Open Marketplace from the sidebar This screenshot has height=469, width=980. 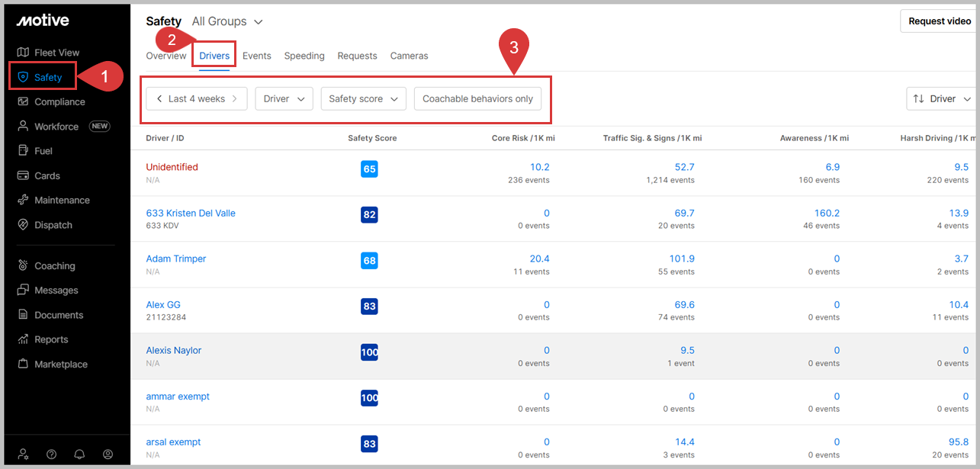[x=52, y=364]
